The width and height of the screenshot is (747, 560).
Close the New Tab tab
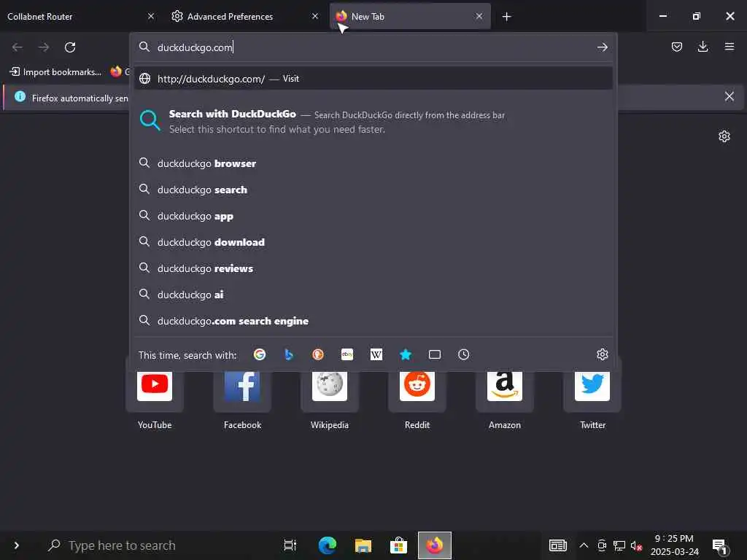(479, 16)
